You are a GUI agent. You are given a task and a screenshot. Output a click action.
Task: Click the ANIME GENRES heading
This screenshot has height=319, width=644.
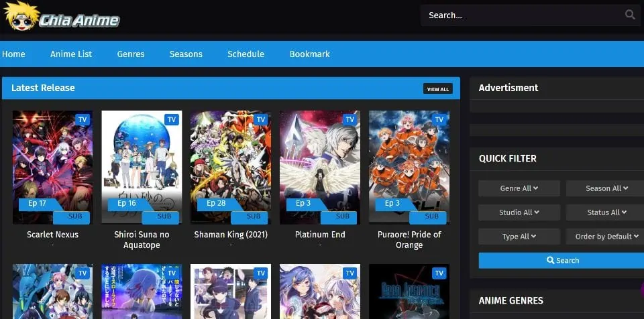pos(511,300)
